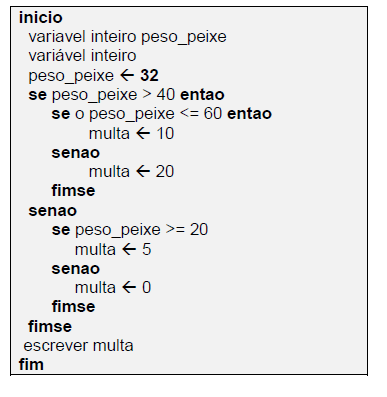Click the first 'fimse' keyword
Screen dimensions: 387x397
click(x=73, y=191)
